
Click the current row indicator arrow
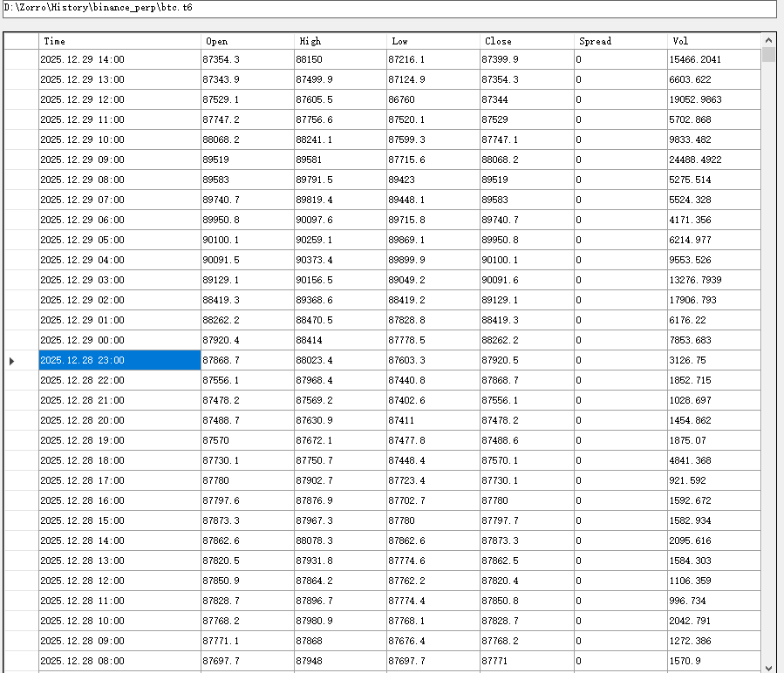[11, 360]
